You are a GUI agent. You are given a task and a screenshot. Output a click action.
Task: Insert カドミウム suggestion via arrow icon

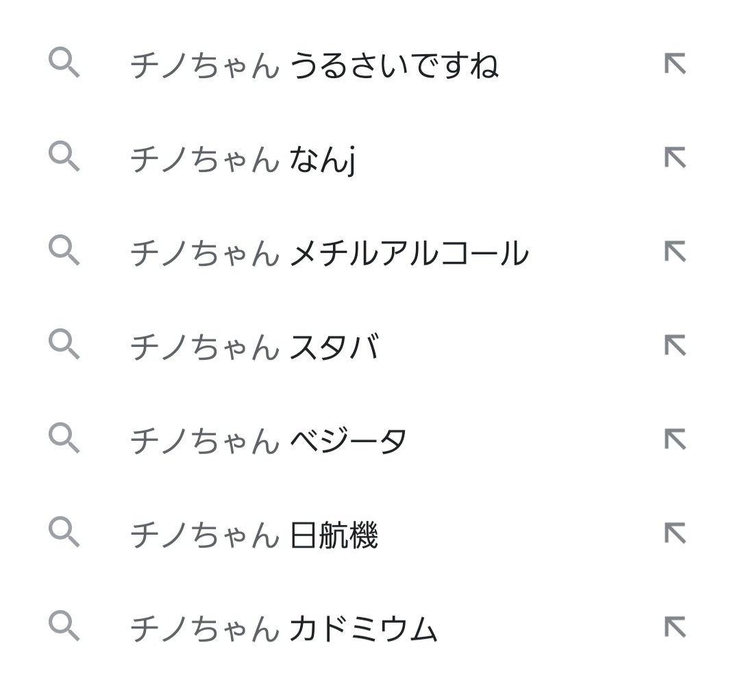675,628
